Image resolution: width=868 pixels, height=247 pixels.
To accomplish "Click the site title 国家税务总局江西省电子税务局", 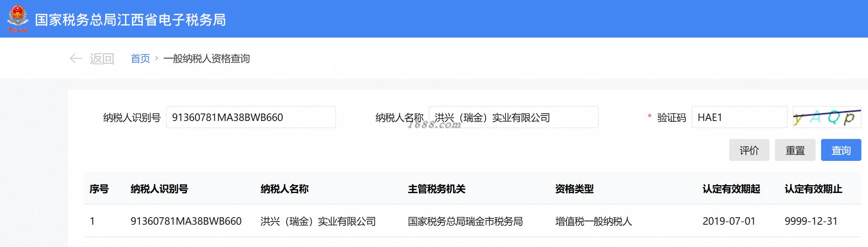I will click(x=131, y=20).
